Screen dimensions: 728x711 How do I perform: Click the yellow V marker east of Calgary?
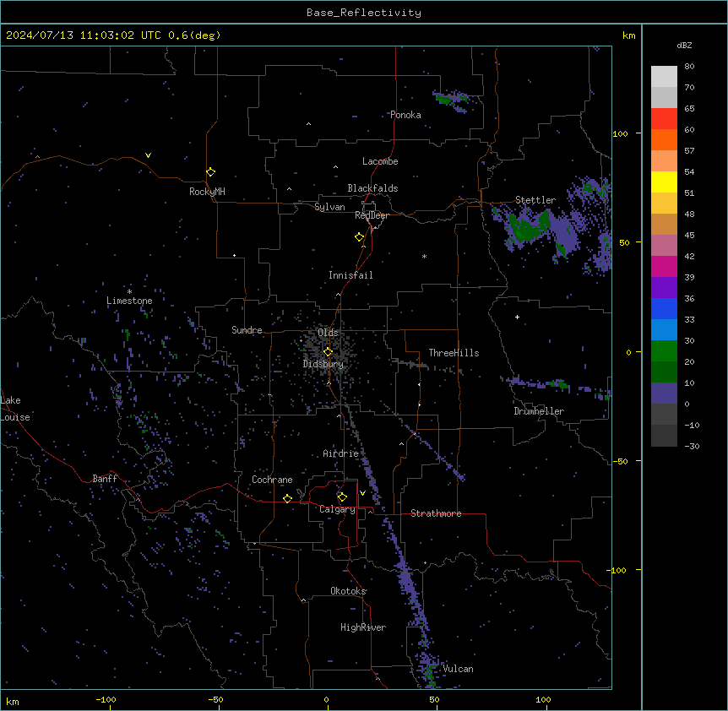pyautogui.click(x=362, y=493)
